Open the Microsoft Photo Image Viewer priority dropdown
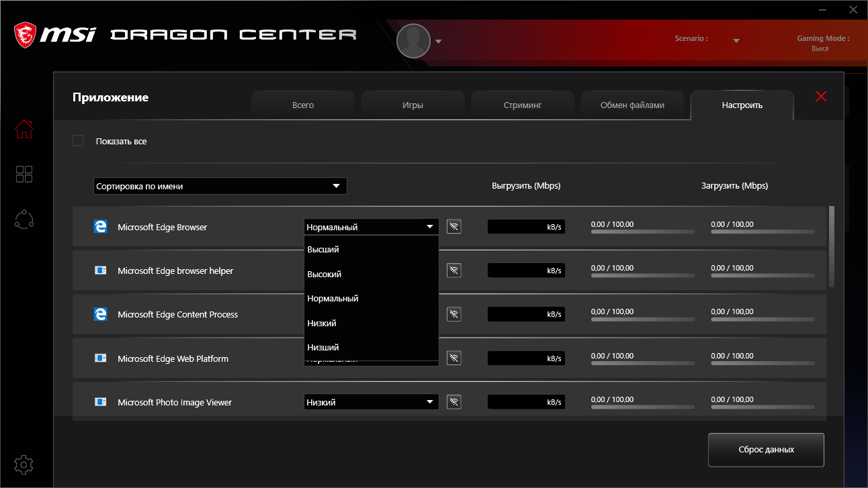Viewport: 868px width, 488px height. pos(372,402)
